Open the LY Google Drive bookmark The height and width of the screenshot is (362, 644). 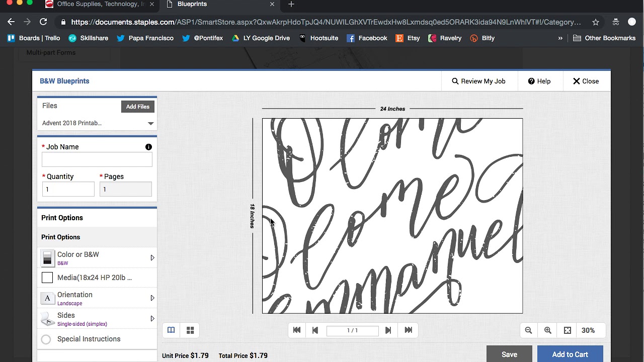pos(261,38)
